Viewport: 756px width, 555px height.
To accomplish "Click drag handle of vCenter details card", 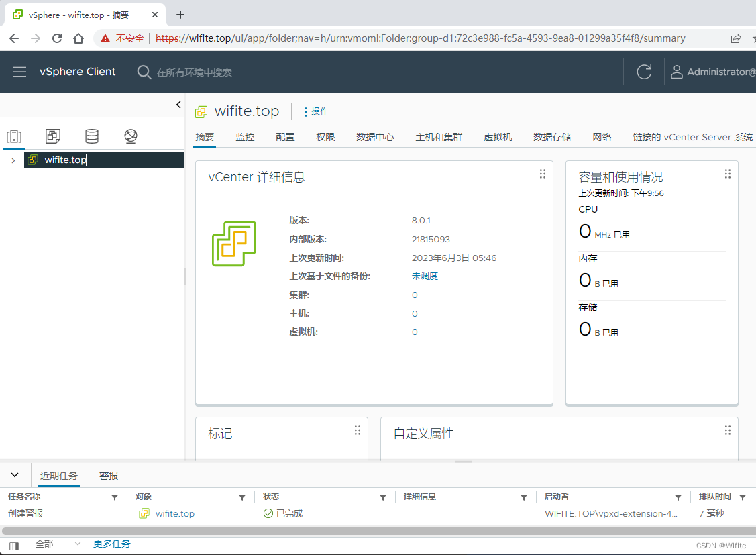I will 543,174.
